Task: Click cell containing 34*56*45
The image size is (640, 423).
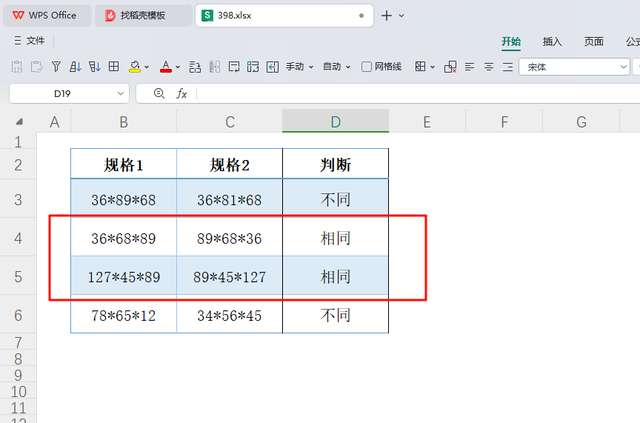Action: (x=230, y=315)
